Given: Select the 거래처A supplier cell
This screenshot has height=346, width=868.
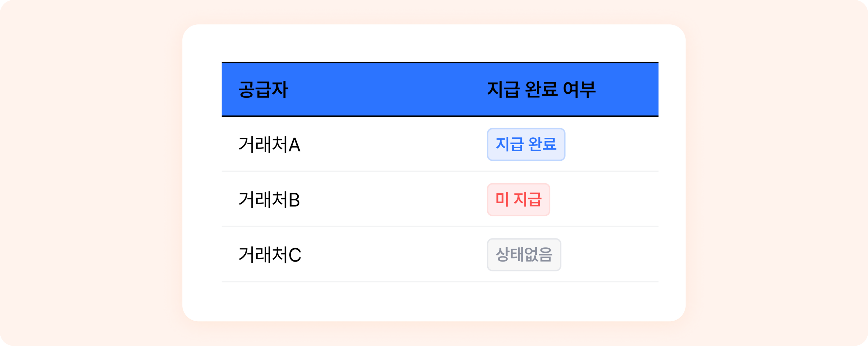Looking at the screenshot, I should tap(269, 145).
